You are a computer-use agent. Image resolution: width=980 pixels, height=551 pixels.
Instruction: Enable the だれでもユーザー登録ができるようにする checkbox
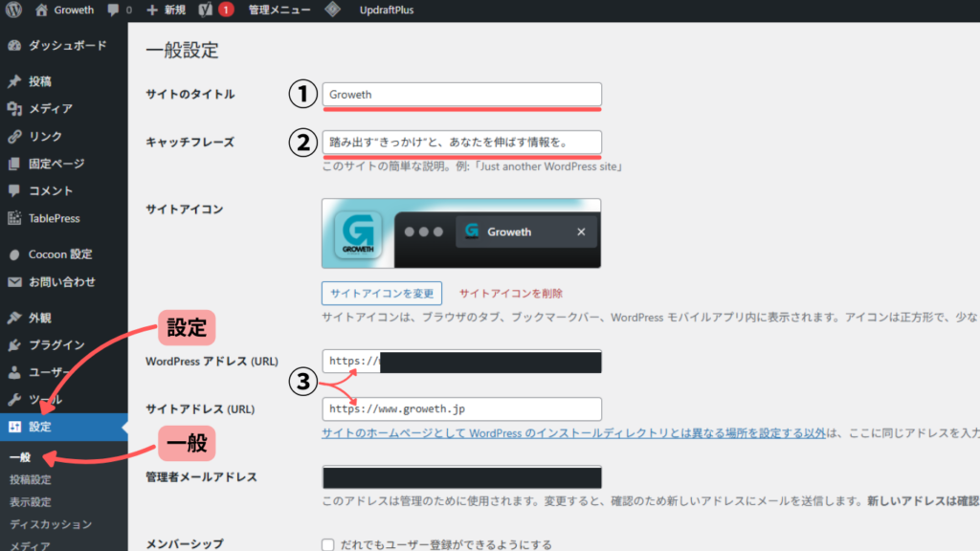(x=328, y=544)
